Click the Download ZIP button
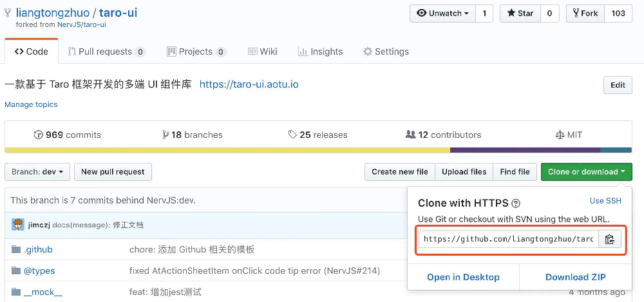 (x=575, y=278)
